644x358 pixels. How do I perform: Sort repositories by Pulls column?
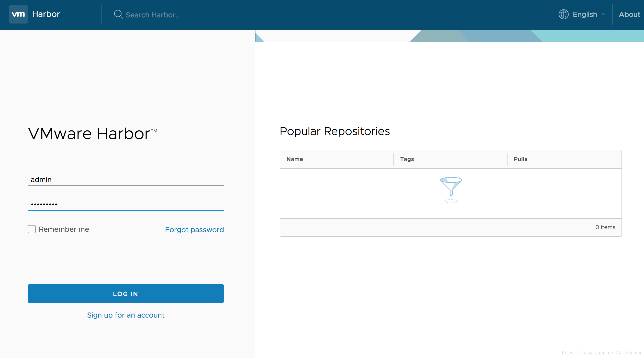coord(520,159)
